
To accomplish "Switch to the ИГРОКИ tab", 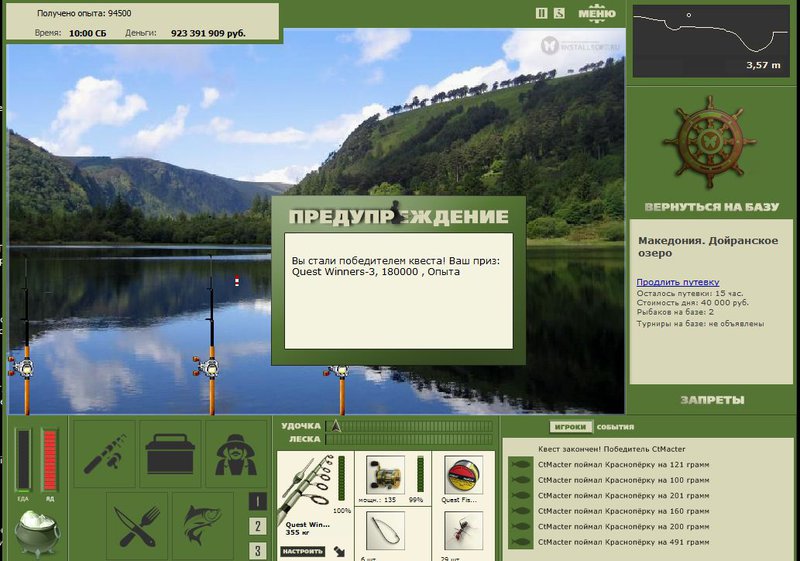I will (570, 427).
